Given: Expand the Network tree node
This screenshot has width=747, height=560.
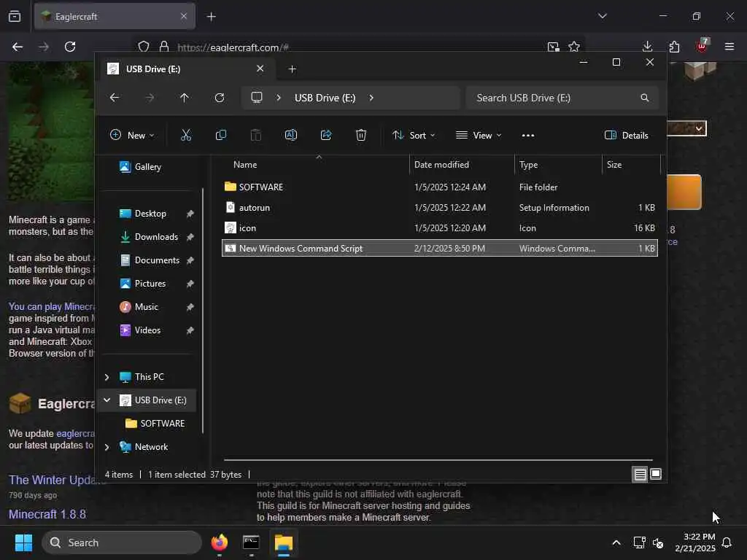Looking at the screenshot, I should click(x=107, y=447).
